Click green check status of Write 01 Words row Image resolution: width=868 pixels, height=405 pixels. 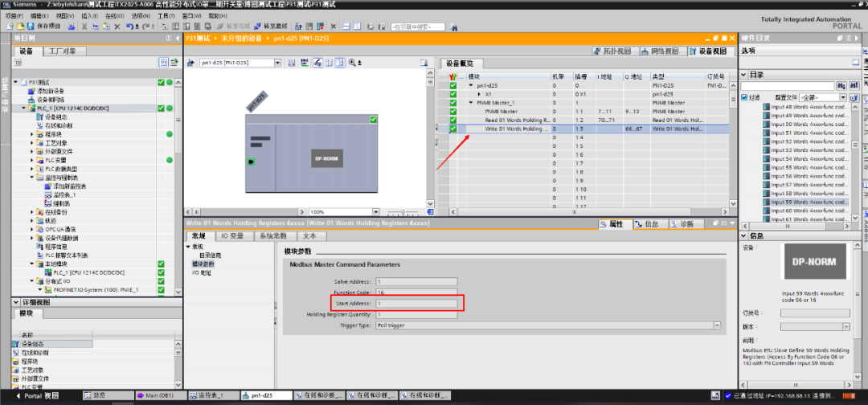(x=453, y=129)
